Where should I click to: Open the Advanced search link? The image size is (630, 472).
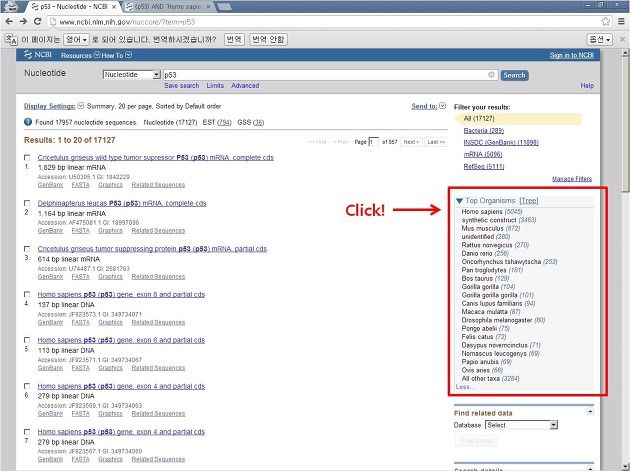(245, 86)
